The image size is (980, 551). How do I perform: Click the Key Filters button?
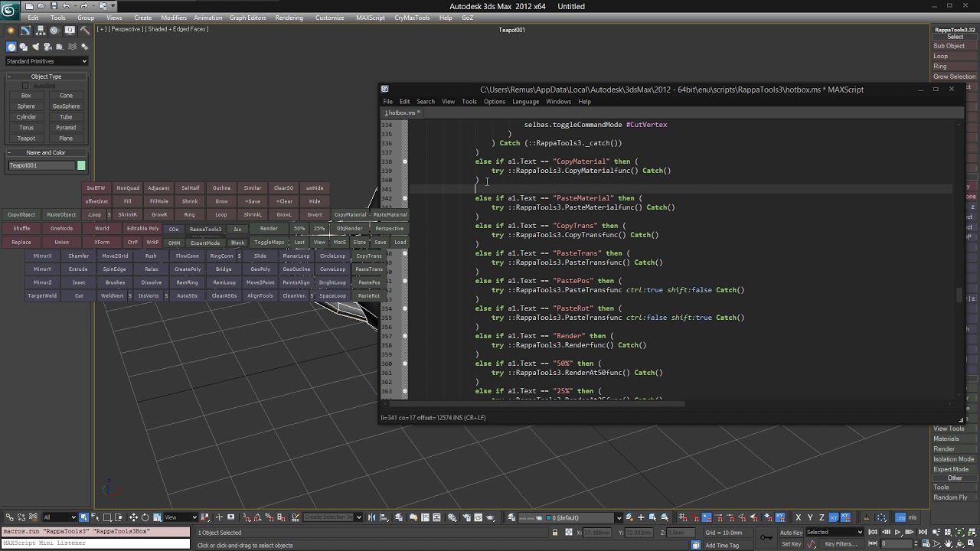coord(841,544)
